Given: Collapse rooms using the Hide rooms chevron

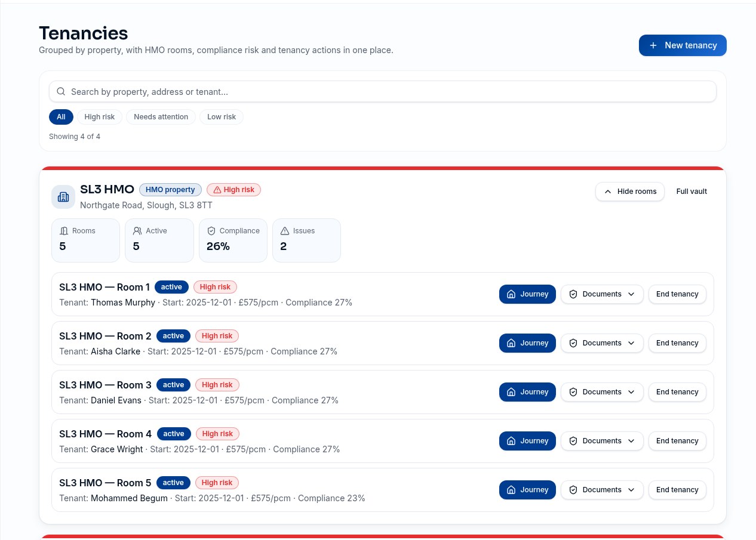Looking at the screenshot, I should [608, 192].
